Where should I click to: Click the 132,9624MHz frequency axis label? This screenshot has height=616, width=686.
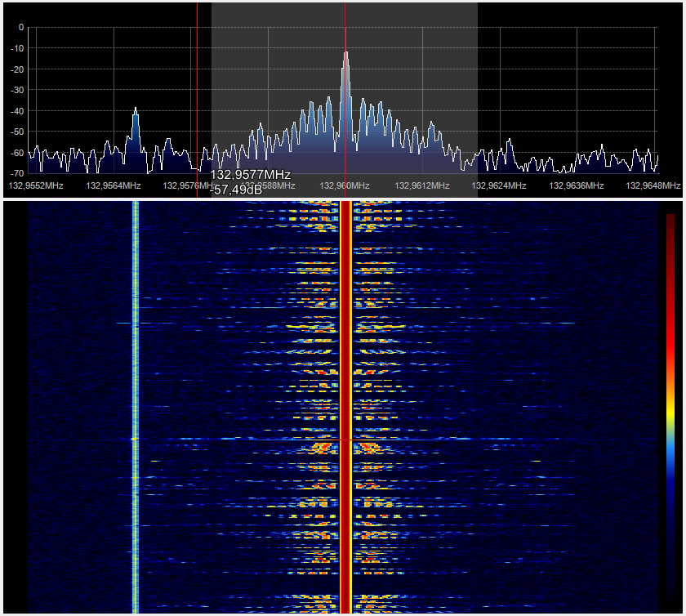[x=499, y=185]
